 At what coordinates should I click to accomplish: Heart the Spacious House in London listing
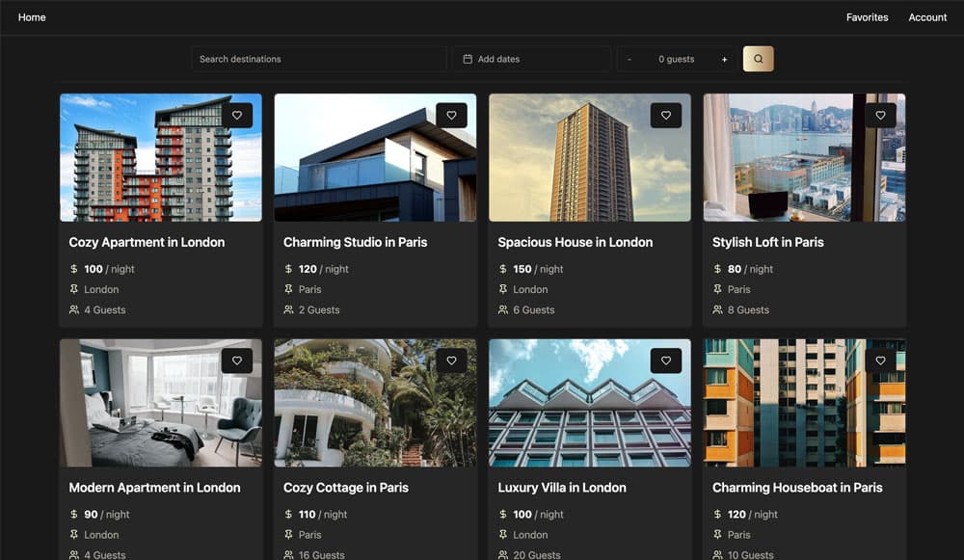[666, 116]
